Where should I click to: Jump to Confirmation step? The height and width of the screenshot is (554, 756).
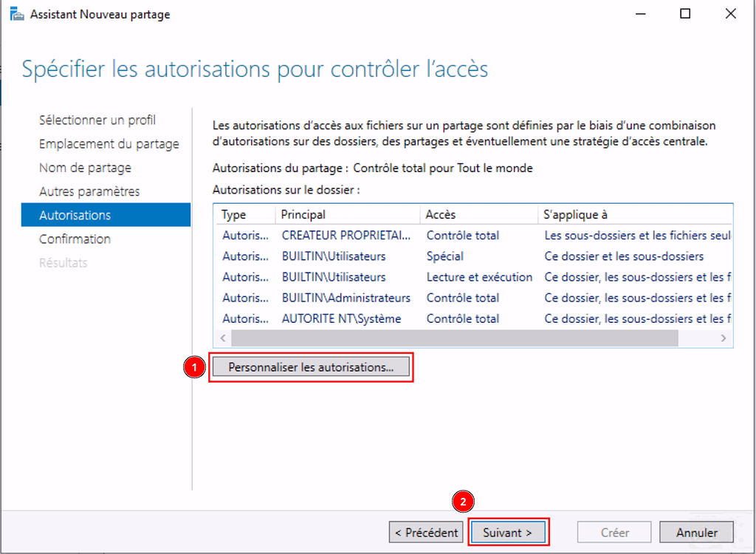click(x=75, y=239)
